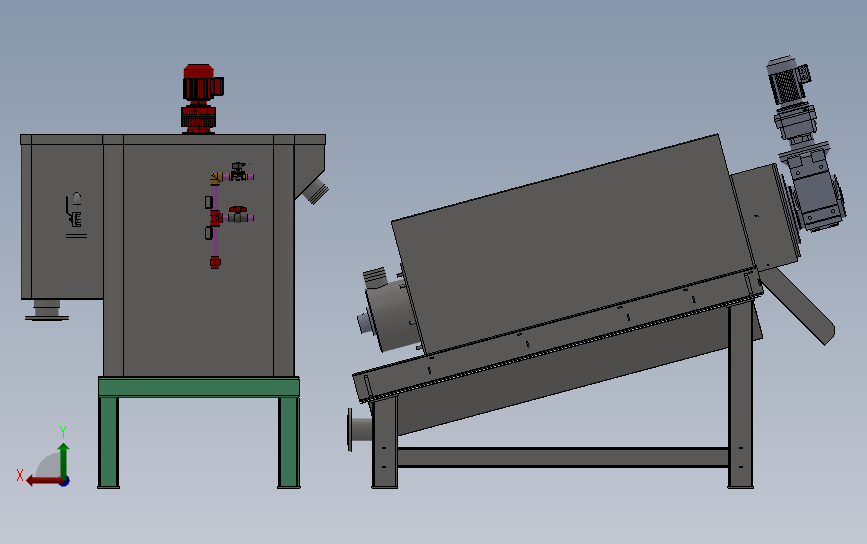Select the main tank body front panel
This screenshot has width=867, height=544.
(x=198, y=260)
